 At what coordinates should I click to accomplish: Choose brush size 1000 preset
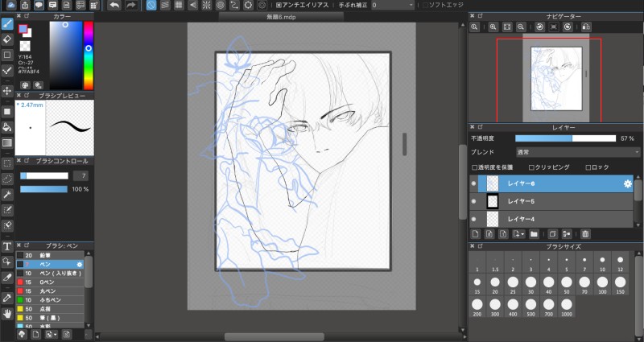(567, 307)
